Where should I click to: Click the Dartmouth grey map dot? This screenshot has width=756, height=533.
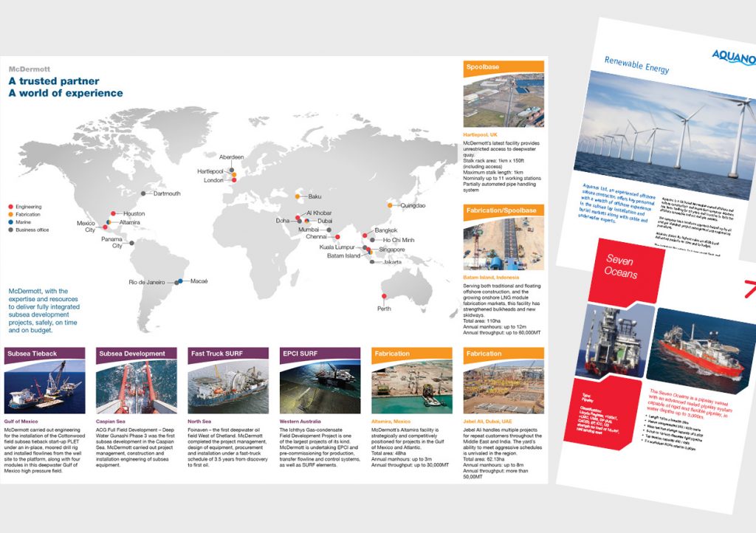tap(144, 194)
